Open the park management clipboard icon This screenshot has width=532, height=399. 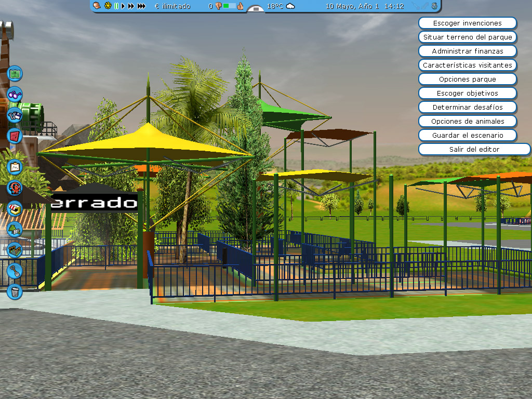coord(15,167)
